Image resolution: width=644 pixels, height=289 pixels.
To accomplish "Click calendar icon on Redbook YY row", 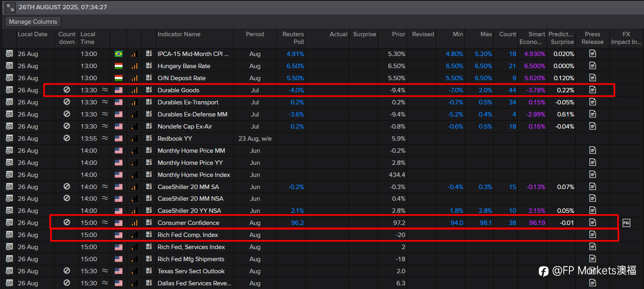I will (x=9, y=138).
